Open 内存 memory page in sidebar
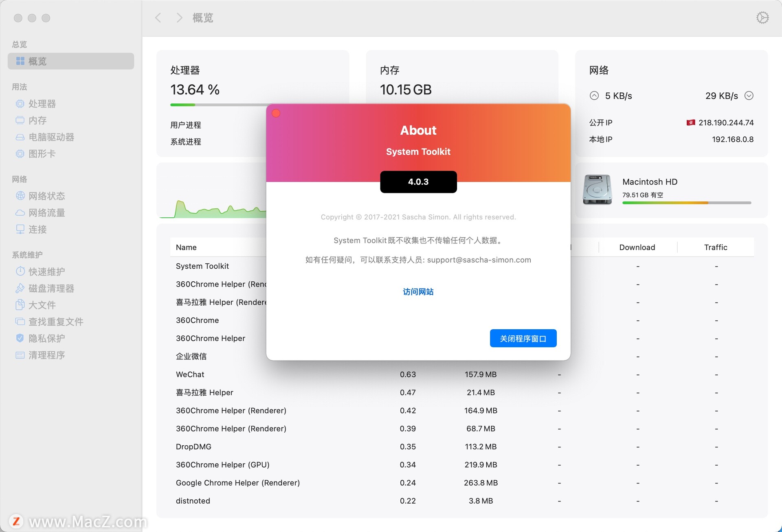Image resolution: width=782 pixels, height=532 pixels. (x=37, y=120)
